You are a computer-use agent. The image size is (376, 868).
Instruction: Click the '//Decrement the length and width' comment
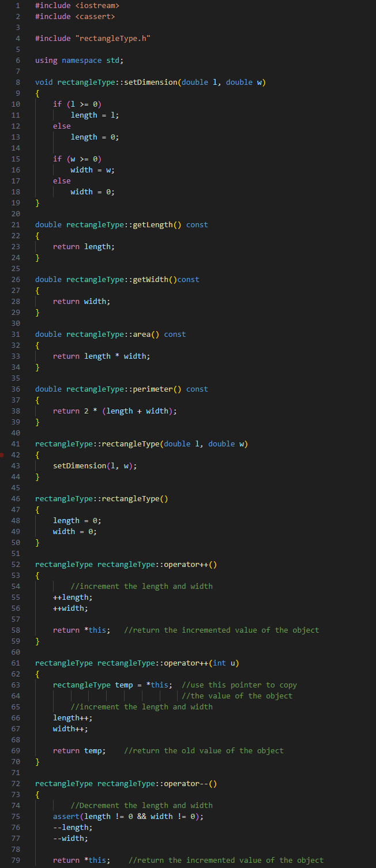pyautogui.click(x=142, y=805)
